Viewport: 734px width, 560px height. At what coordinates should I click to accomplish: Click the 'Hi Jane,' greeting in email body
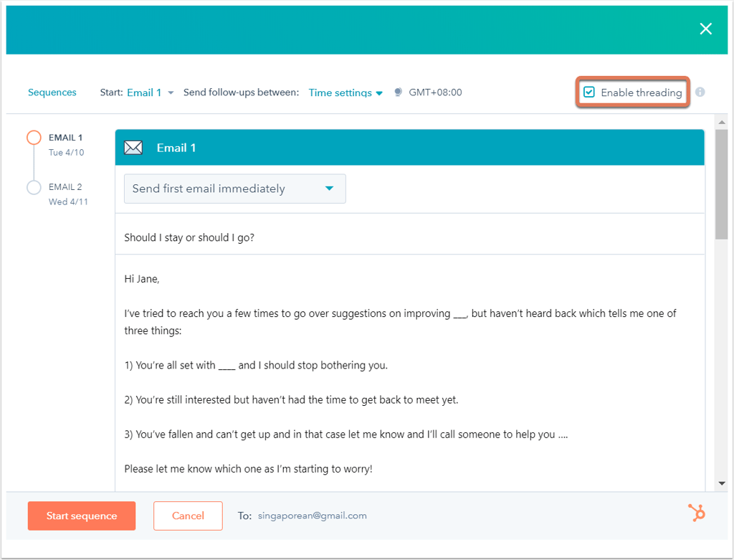point(142,279)
